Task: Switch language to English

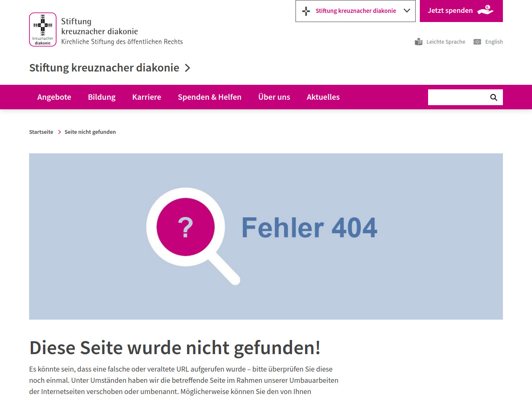Action: pos(494,42)
